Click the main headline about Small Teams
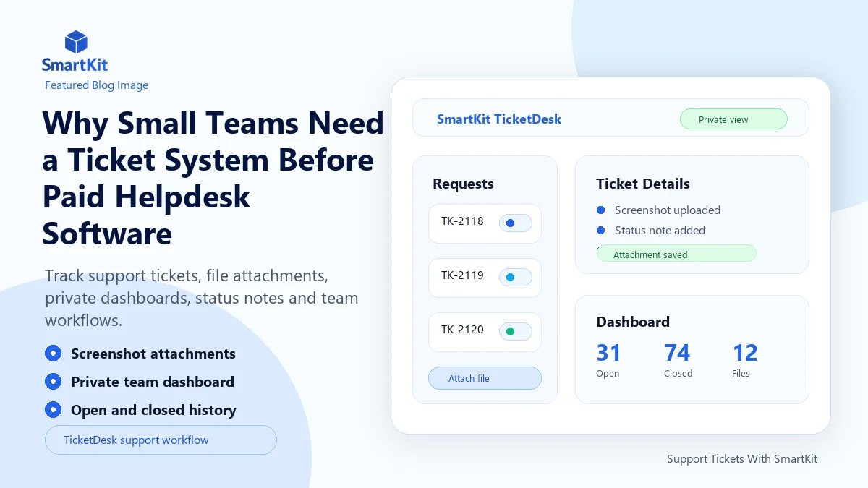The height and width of the screenshot is (488, 868). [x=213, y=179]
